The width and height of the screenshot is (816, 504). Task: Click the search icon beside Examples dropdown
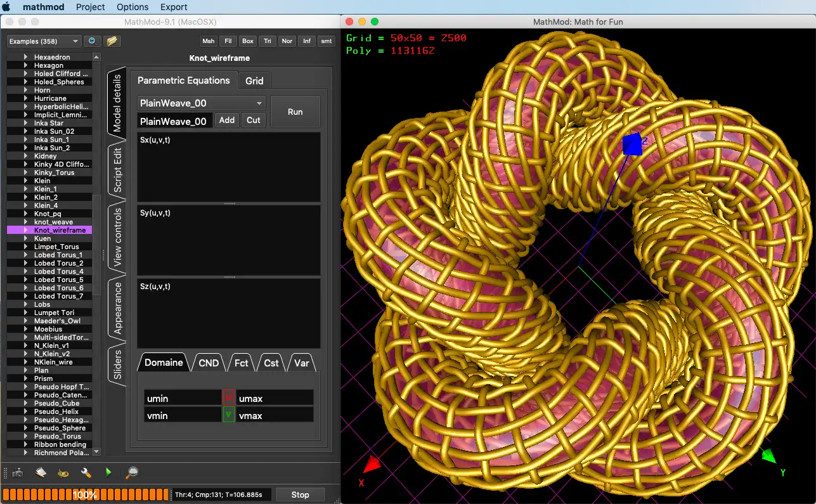click(92, 41)
